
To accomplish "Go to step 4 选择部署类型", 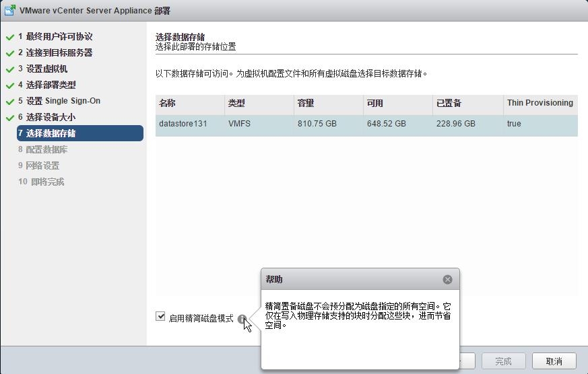I will pos(47,85).
